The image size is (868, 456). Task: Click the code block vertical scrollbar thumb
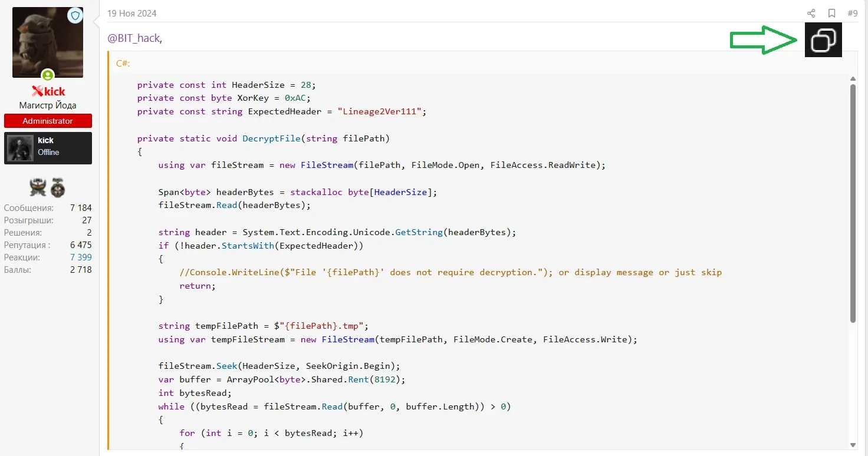[853, 203]
